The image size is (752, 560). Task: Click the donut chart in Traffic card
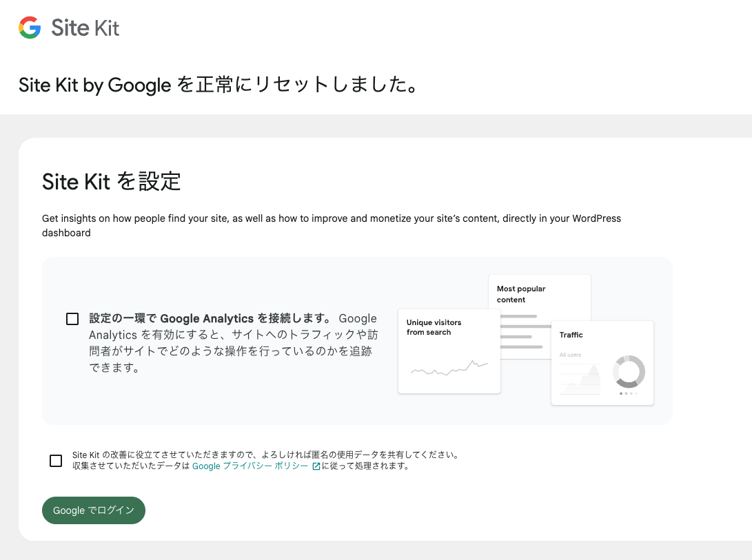(629, 371)
